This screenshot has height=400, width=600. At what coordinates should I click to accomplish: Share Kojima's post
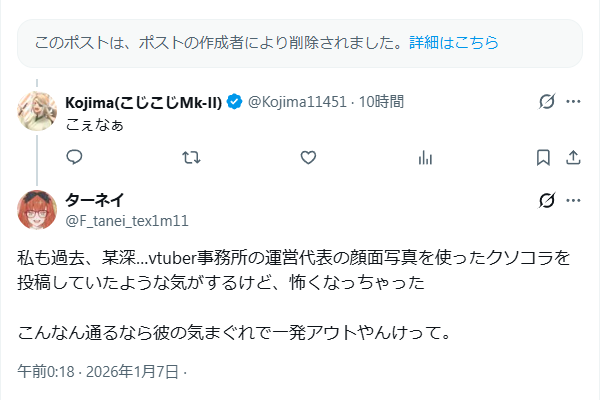pyautogui.click(x=573, y=157)
